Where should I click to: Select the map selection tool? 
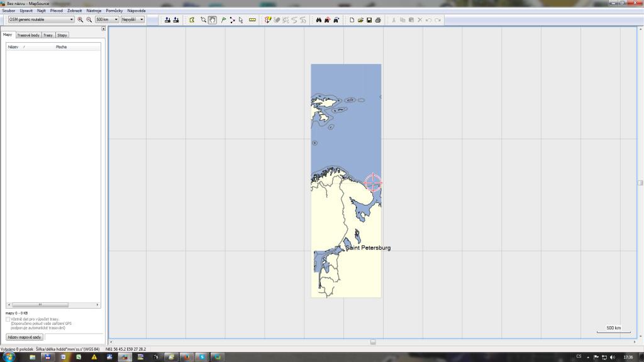coord(192,19)
